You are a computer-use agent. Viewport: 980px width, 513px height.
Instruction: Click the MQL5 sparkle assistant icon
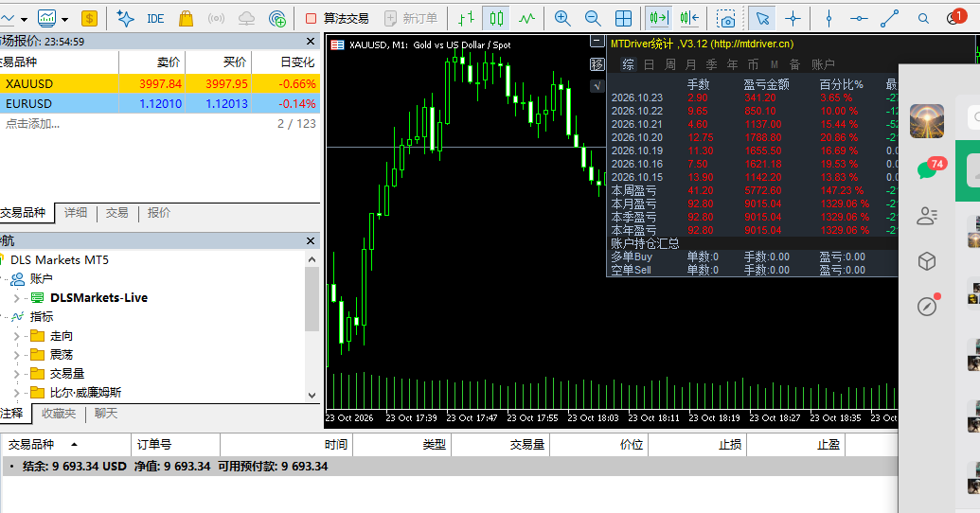(x=125, y=19)
